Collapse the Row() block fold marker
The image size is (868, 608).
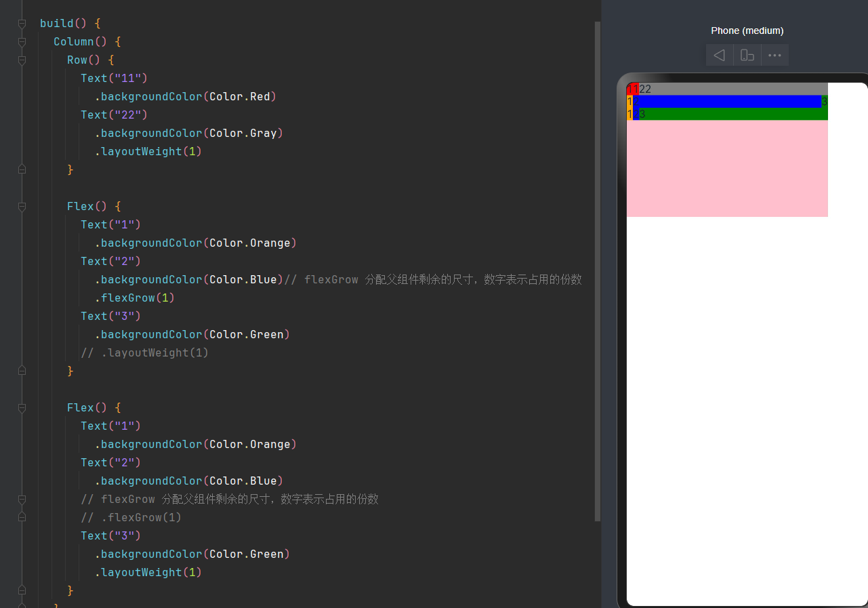(x=22, y=60)
